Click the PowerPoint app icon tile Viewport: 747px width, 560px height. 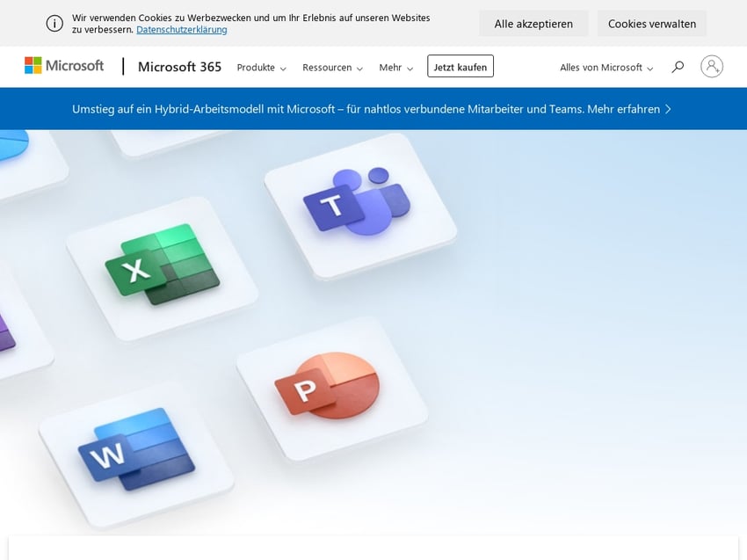click(x=329, y=385)
